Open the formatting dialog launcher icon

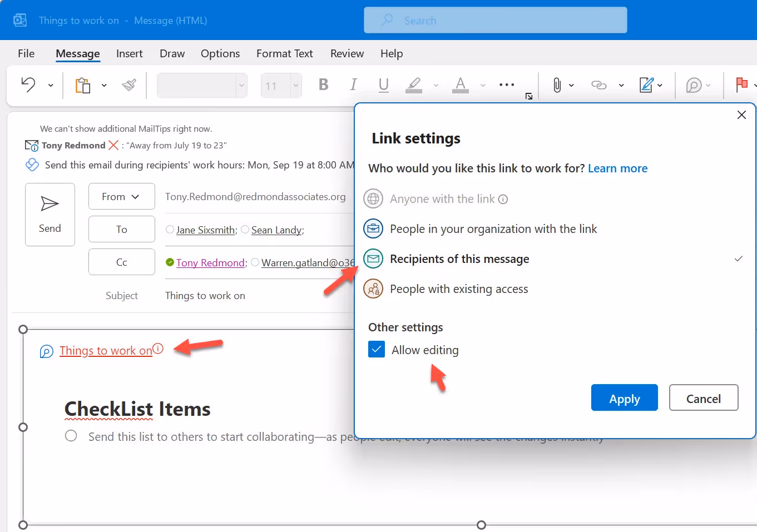[529, 97]
